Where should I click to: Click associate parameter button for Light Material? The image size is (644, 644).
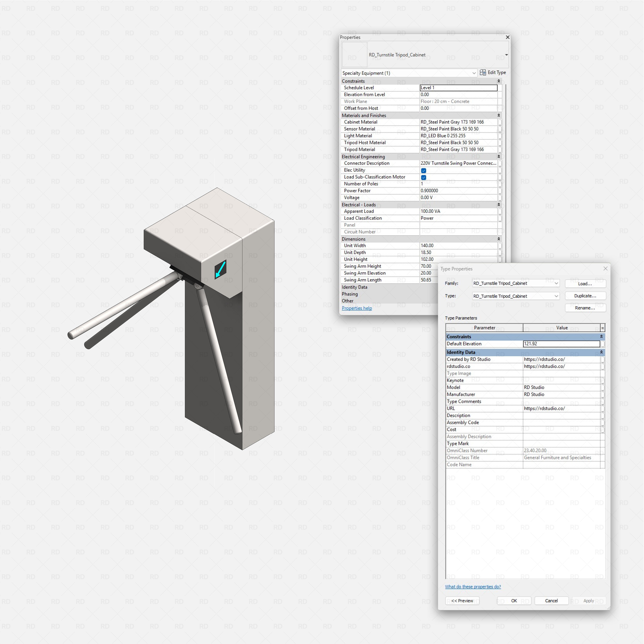pos(500,136)
